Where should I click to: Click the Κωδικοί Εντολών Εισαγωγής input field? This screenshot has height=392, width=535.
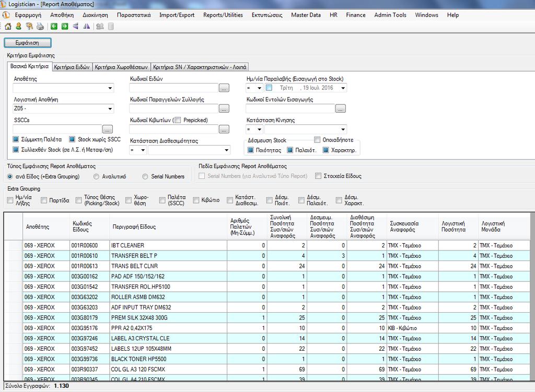(290, 109)
